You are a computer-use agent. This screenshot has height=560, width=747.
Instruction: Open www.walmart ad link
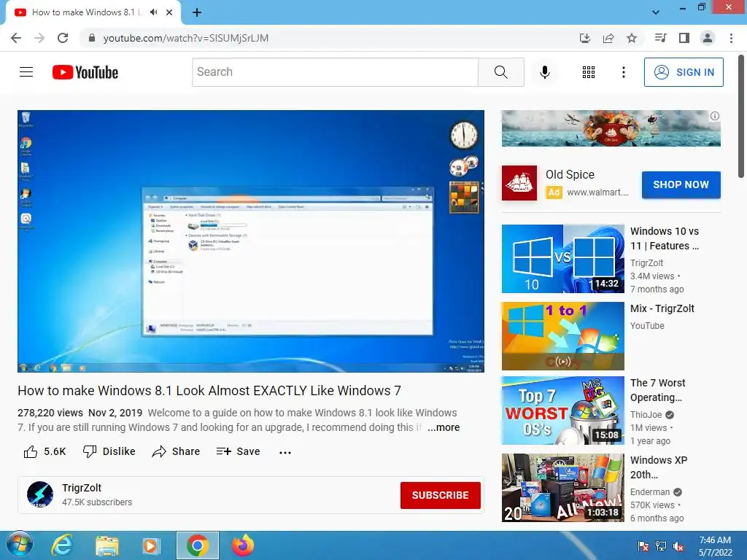[x=597, y=192]
